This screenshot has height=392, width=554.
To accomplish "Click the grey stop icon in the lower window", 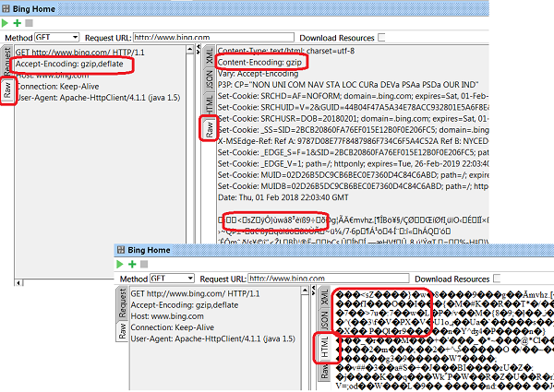I will point(144,265).
